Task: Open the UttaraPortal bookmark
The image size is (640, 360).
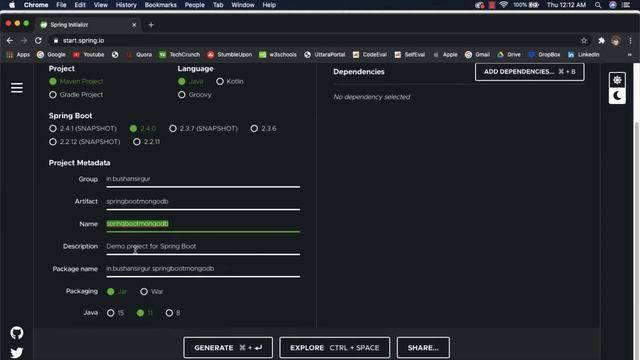Action: tap(324, 55)
